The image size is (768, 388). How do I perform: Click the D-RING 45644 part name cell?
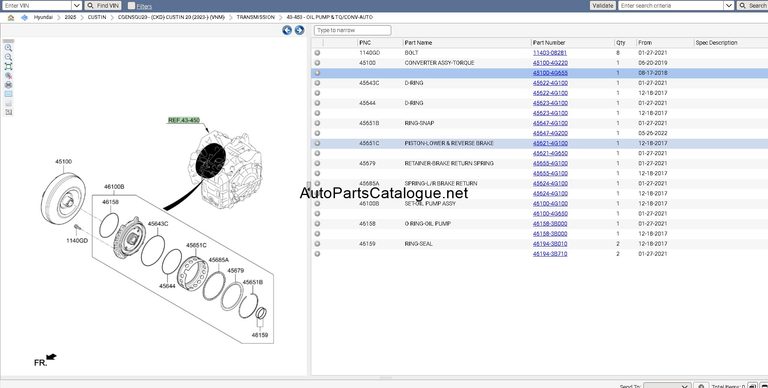414,103
